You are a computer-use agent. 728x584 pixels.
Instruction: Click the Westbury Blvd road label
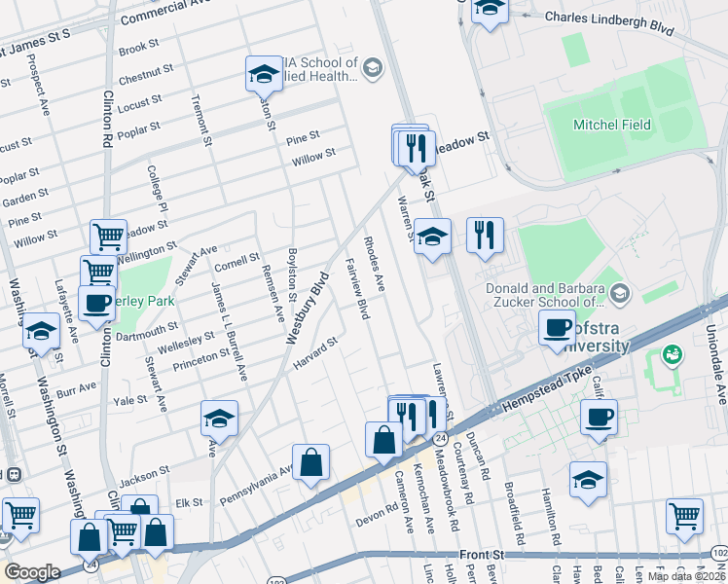[308, 309]
